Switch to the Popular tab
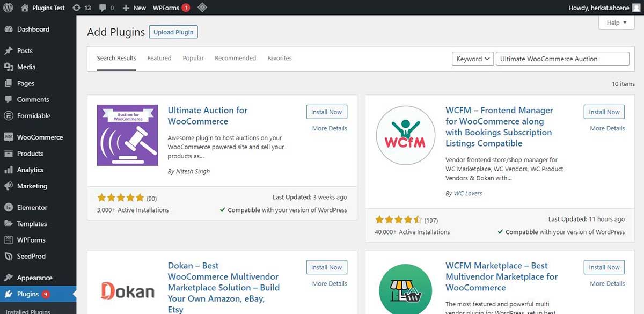The width and height of the screenshot is (644, 314). point(193,58)
